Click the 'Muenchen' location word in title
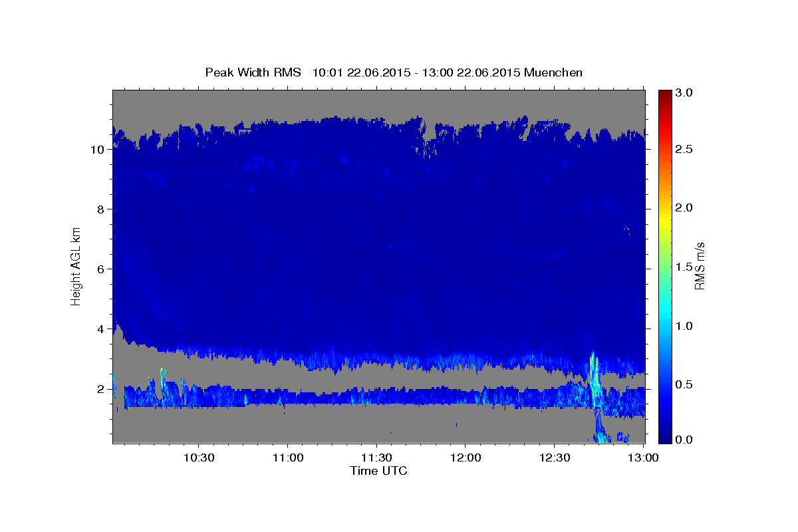This screenshot has height=532, width=798. coord(553,72)
